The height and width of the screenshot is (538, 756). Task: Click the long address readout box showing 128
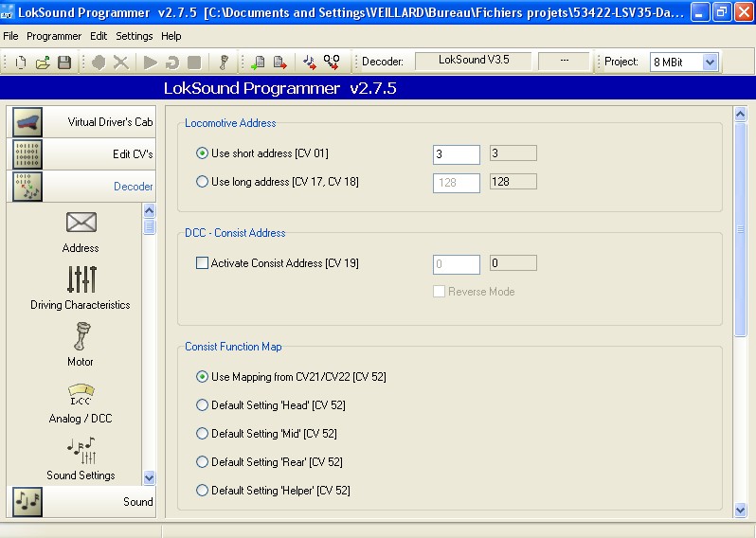click(x=513, y=182)
